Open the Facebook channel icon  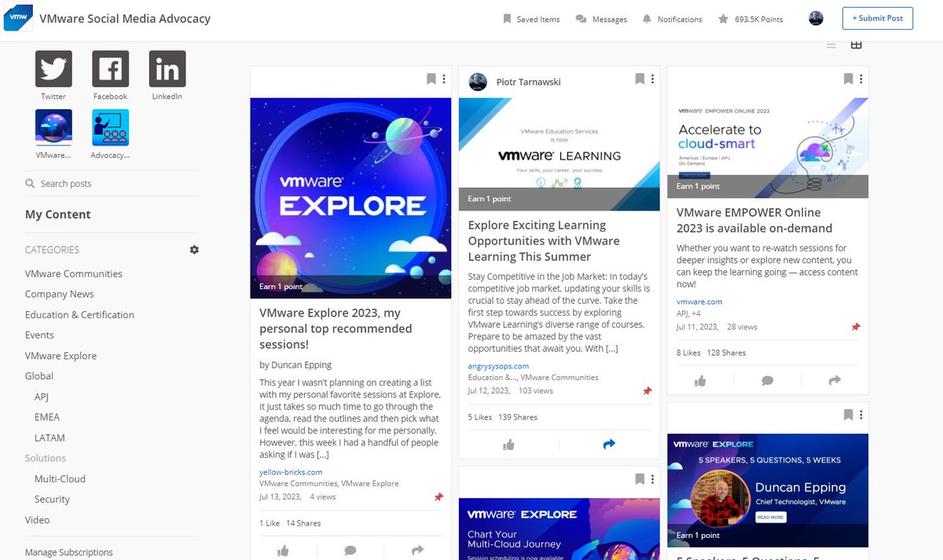pyautogui.click(x=110, y=69)
